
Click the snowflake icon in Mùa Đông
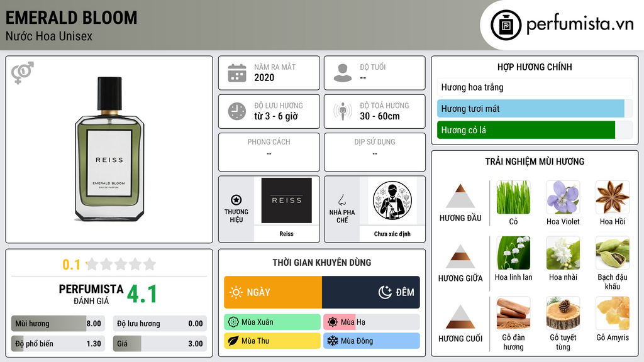tap(333, 341)
